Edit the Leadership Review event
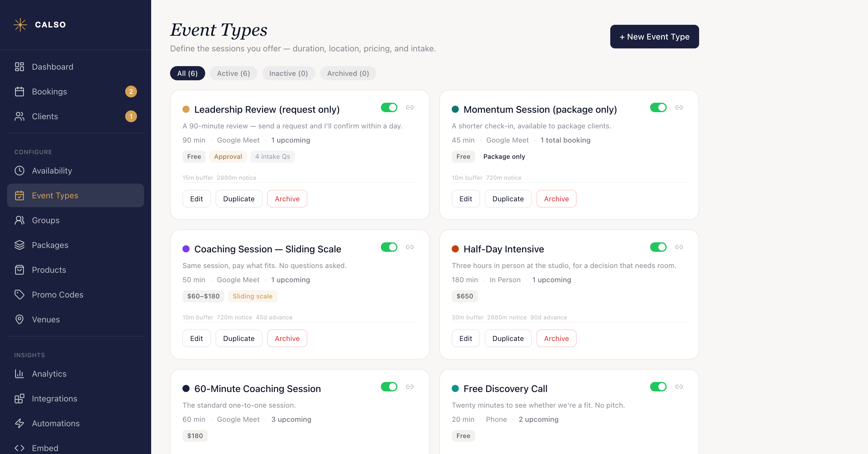868x454 pixels. 196,199
